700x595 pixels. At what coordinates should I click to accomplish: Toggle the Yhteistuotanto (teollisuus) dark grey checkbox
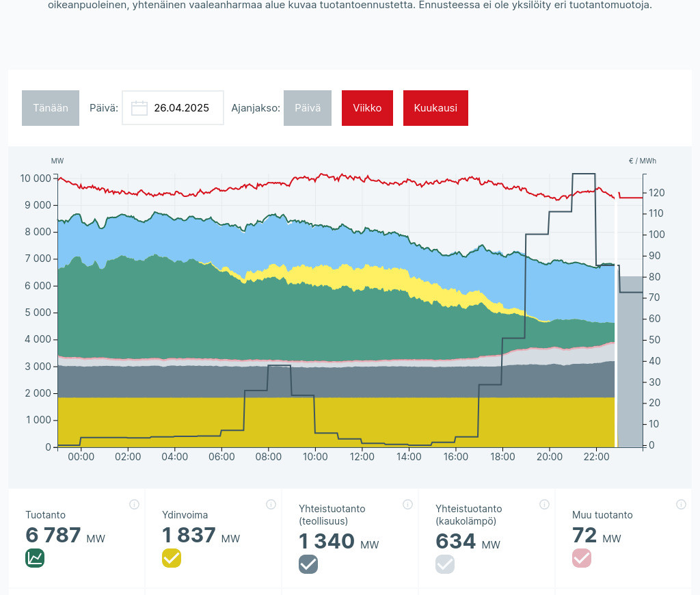click(x=308, y=564)
